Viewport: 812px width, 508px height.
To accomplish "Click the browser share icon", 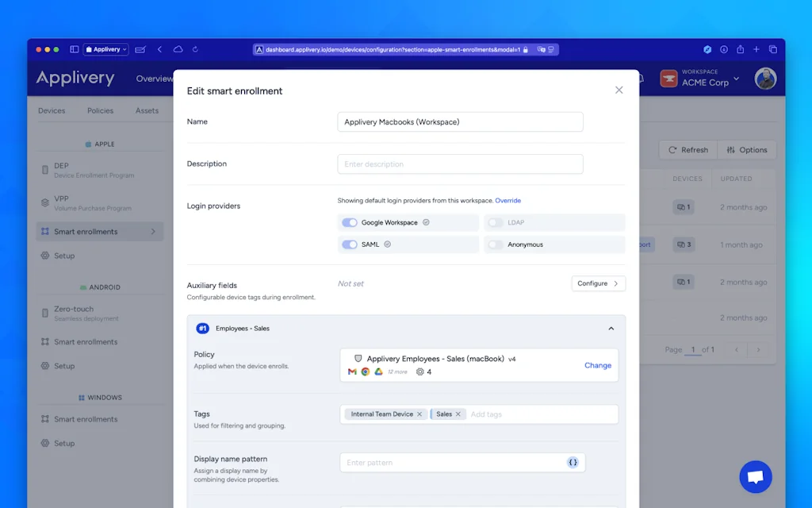I will (x=740, y=49).
